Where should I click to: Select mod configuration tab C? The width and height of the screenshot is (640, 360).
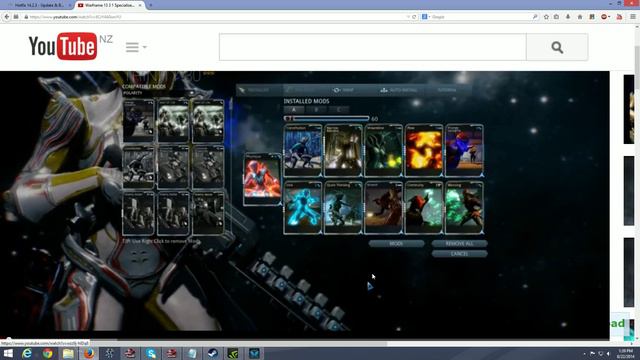(338, 110)
